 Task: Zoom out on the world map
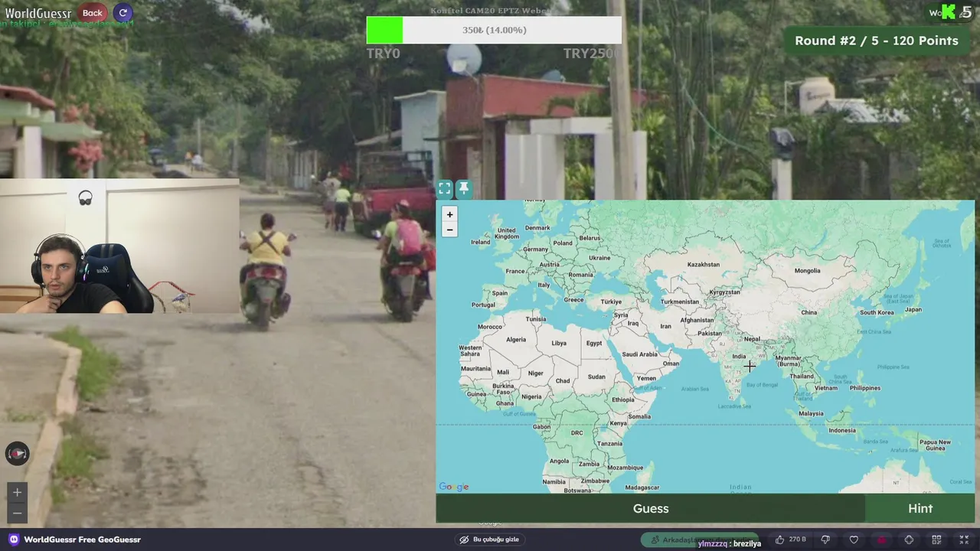tap(449, 230)
